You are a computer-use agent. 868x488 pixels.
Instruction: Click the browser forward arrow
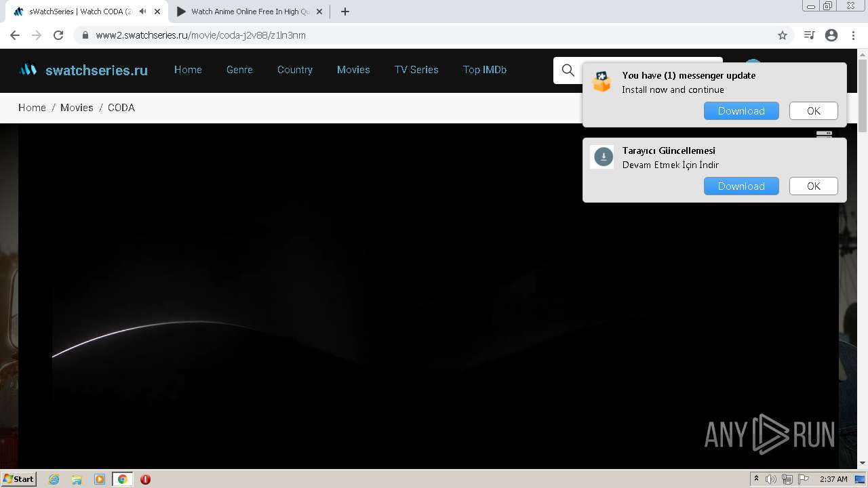(x=37, y=35)
